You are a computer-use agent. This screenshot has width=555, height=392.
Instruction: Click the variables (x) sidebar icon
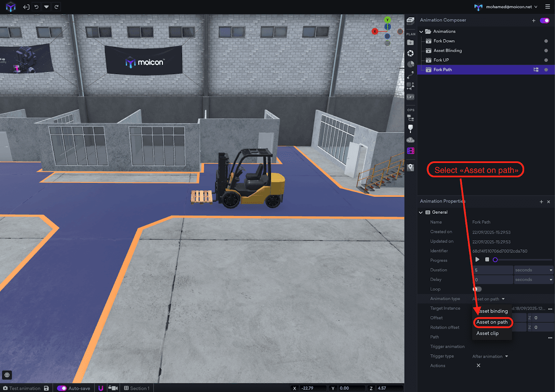(411, 96)
